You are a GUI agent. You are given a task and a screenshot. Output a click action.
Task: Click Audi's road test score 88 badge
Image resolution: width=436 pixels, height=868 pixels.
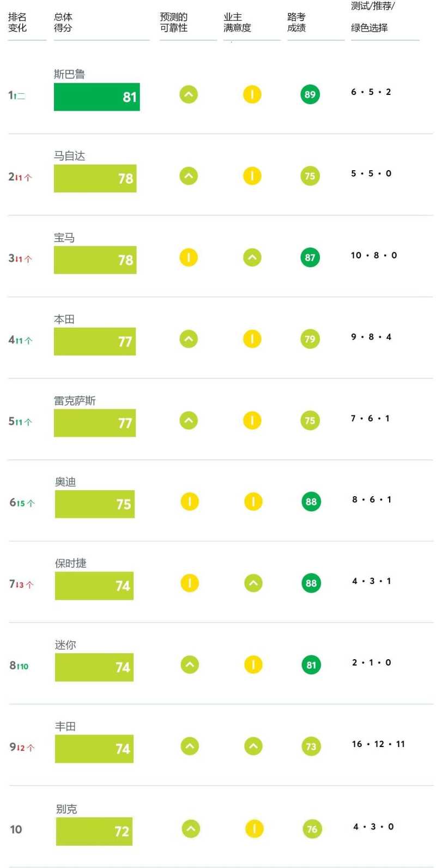click(311, 502)
